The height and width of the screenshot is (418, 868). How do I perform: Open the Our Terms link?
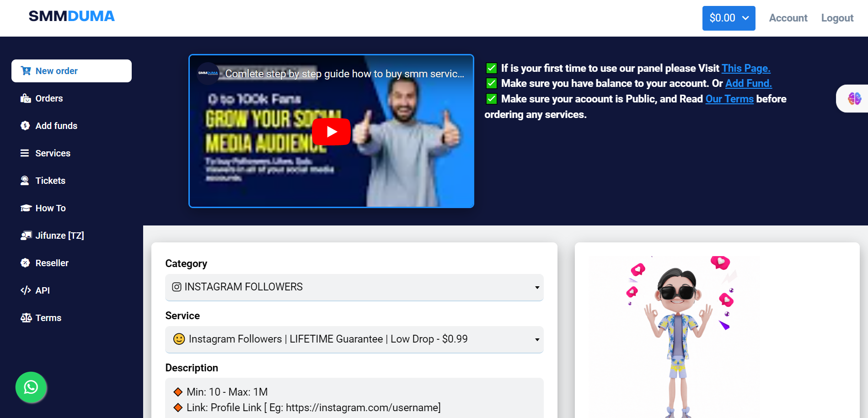(x=729, y=99)
